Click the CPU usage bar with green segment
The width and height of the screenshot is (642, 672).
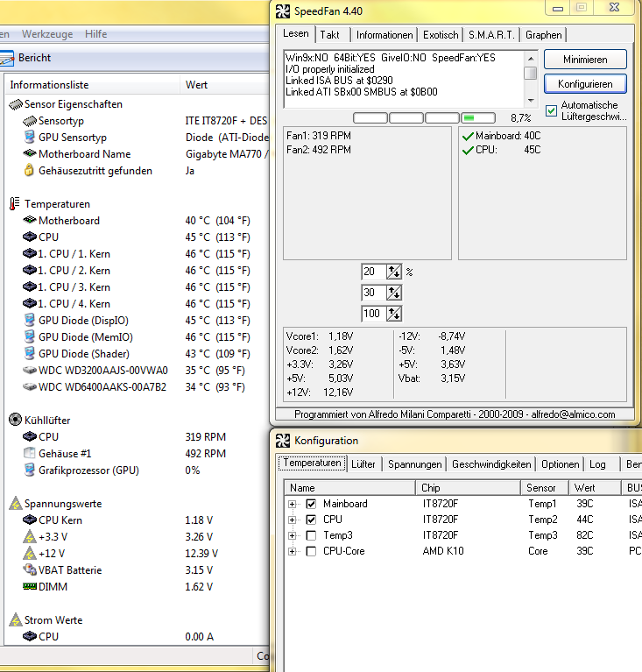478,118
